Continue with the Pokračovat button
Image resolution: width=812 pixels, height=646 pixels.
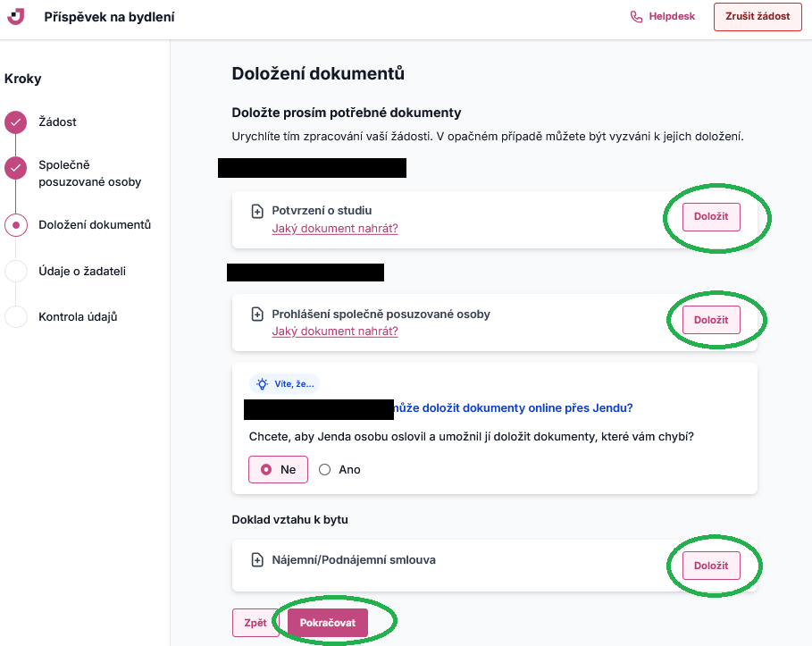point(328,623)
